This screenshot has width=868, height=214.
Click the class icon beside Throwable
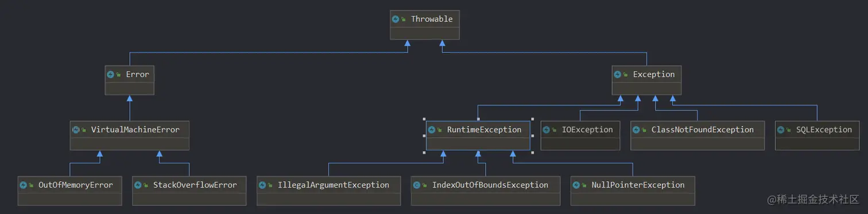(396, 19)
